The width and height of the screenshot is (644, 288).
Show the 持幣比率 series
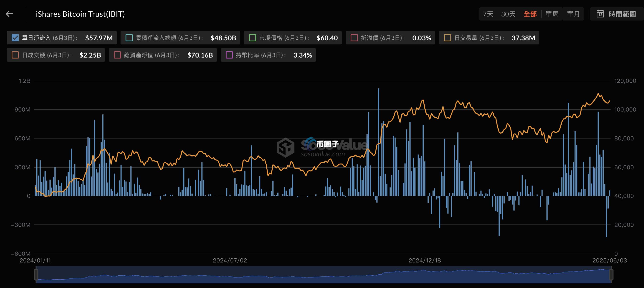point(229,55)
